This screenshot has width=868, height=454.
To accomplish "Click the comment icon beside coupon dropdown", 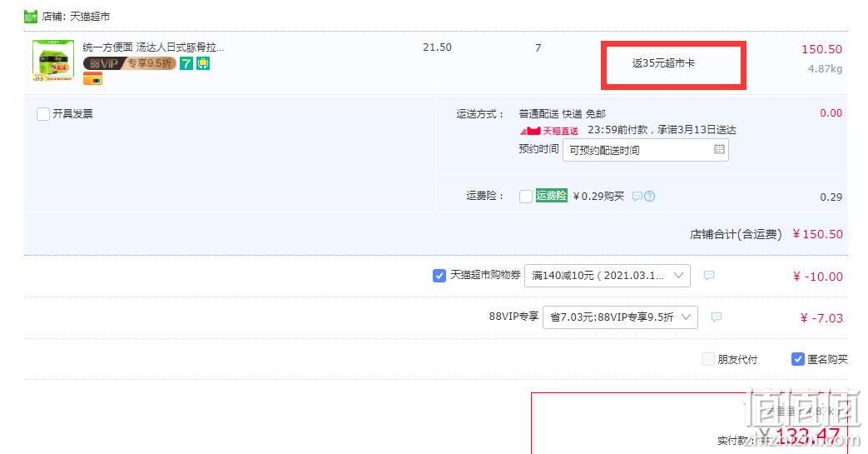I will pos(708,276).
